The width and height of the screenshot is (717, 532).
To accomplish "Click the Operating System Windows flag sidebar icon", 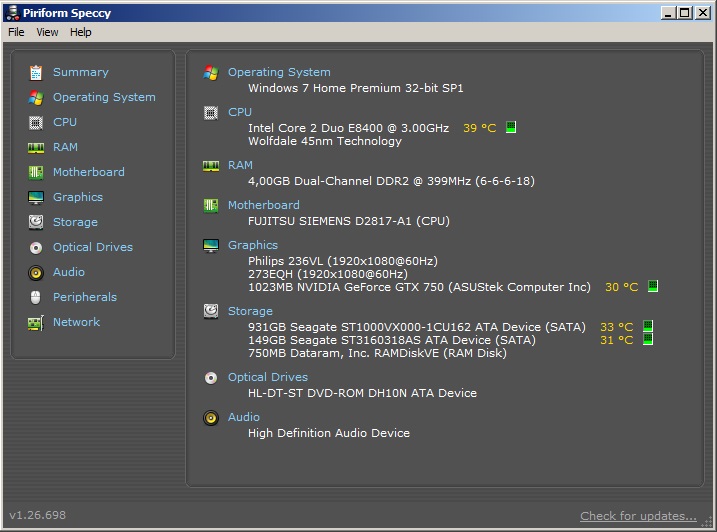I will pos(36,97).
